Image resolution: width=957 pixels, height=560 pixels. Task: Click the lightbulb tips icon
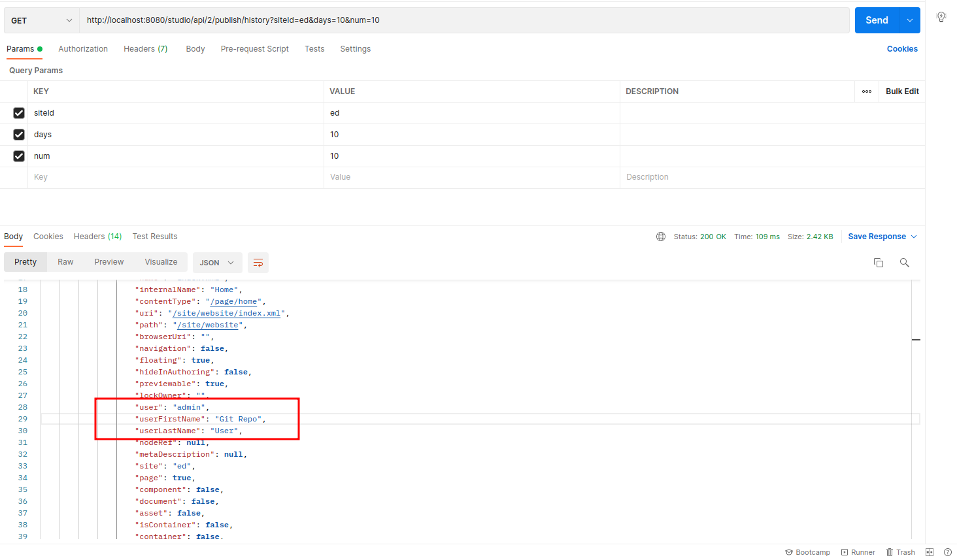click(941, 16)
